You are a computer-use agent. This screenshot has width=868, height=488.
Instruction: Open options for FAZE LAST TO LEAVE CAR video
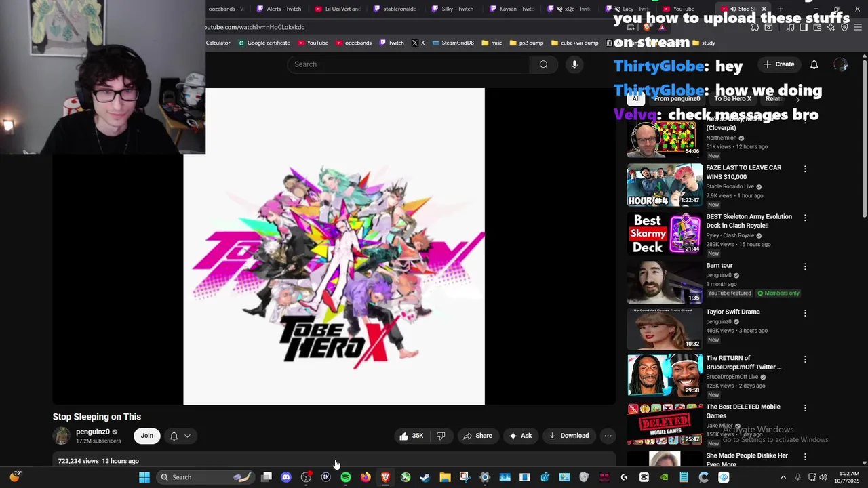(805, 169)
